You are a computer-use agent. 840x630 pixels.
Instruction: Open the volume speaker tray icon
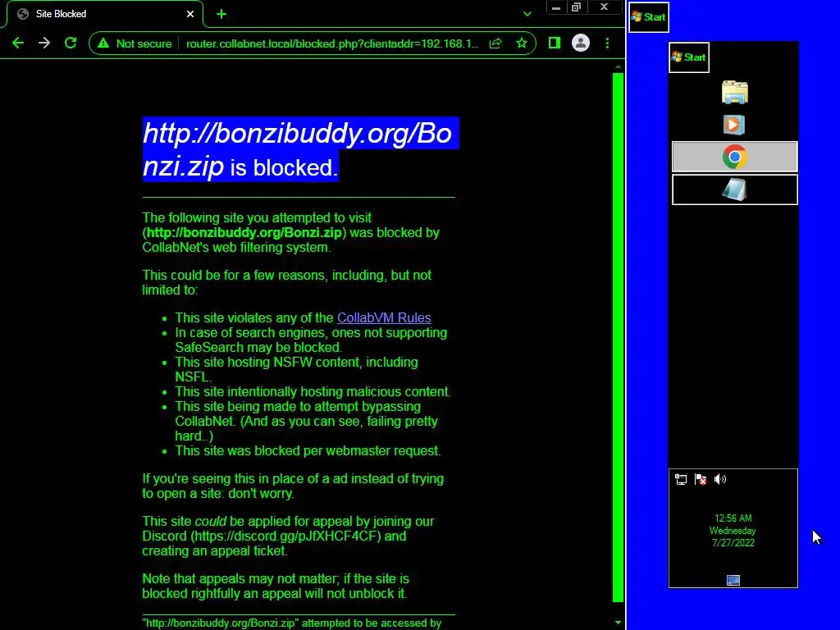tap(720, 479)
